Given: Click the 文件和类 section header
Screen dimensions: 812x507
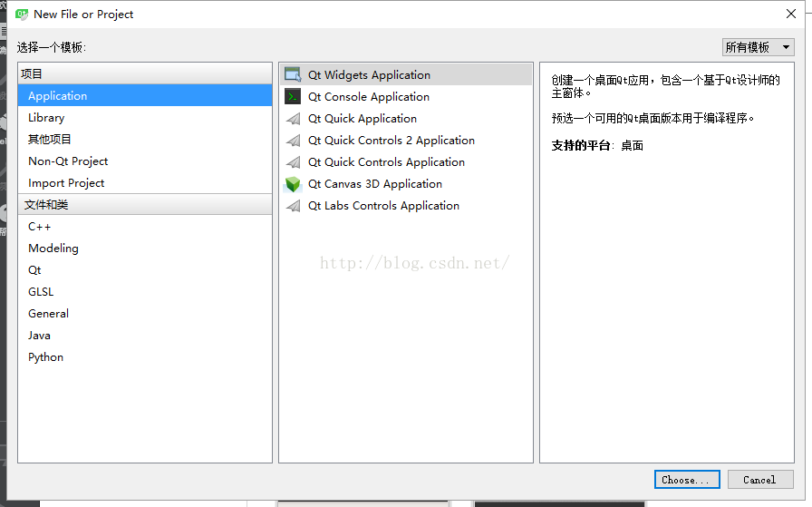Looking at the screenshot, I should tap(145, 205).
